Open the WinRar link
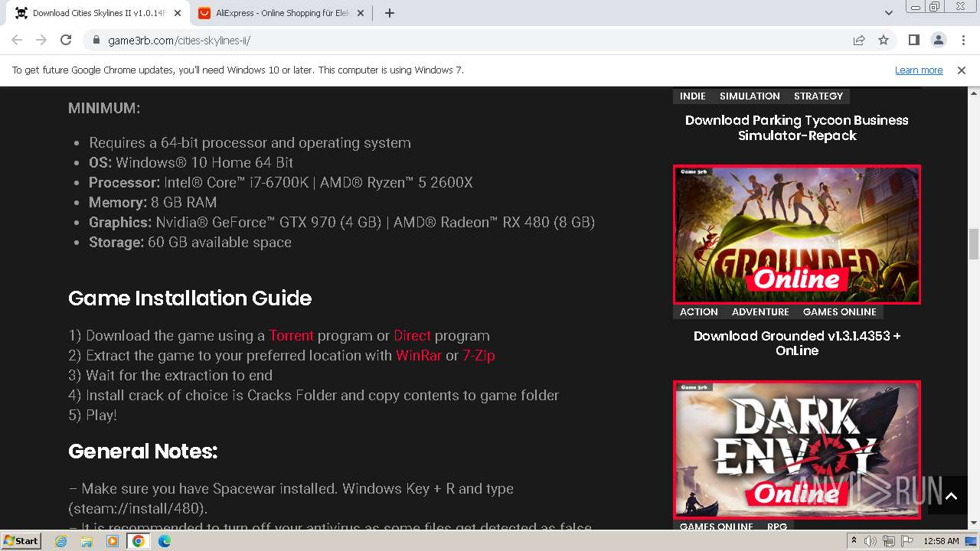The height and width of the screenshot is (551, 980). pos(418,355)
